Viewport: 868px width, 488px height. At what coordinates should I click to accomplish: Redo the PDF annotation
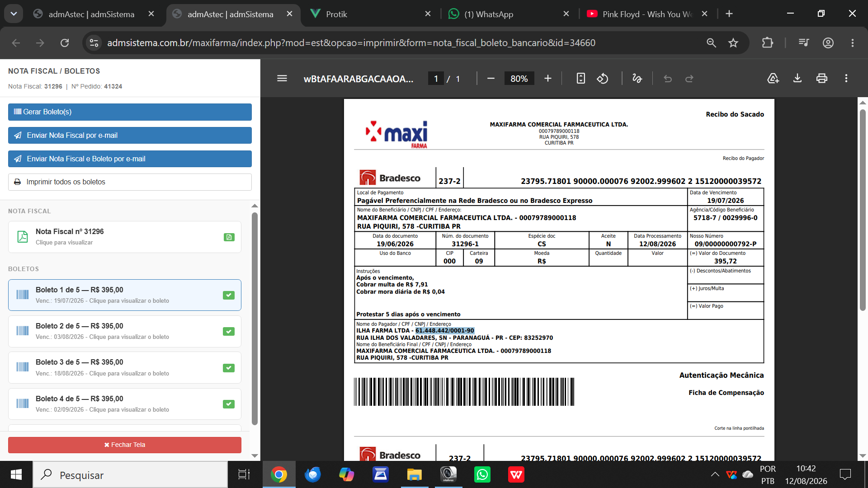click(689, 79)
